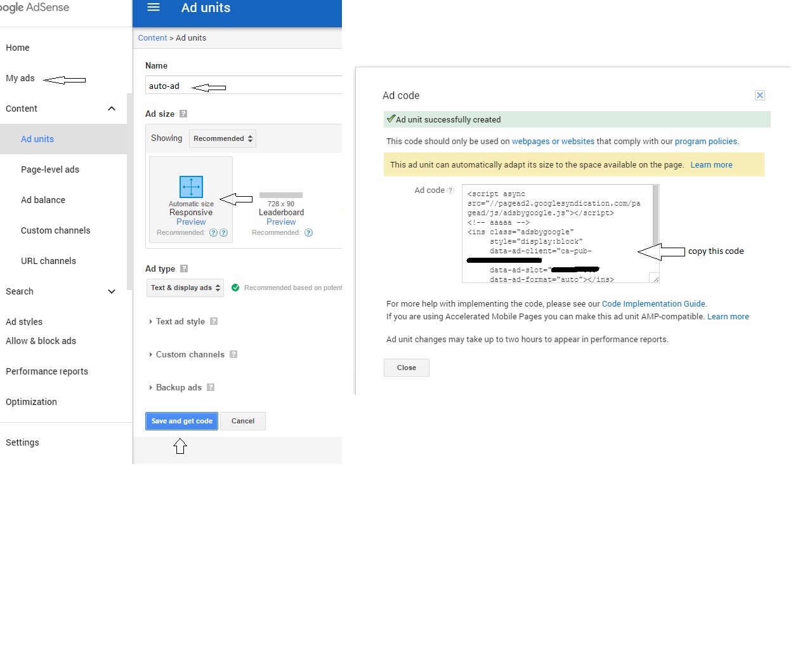812x650 pixels.
Task: Click the sidebar vertical scrollbar
Action: pos(129,190)
